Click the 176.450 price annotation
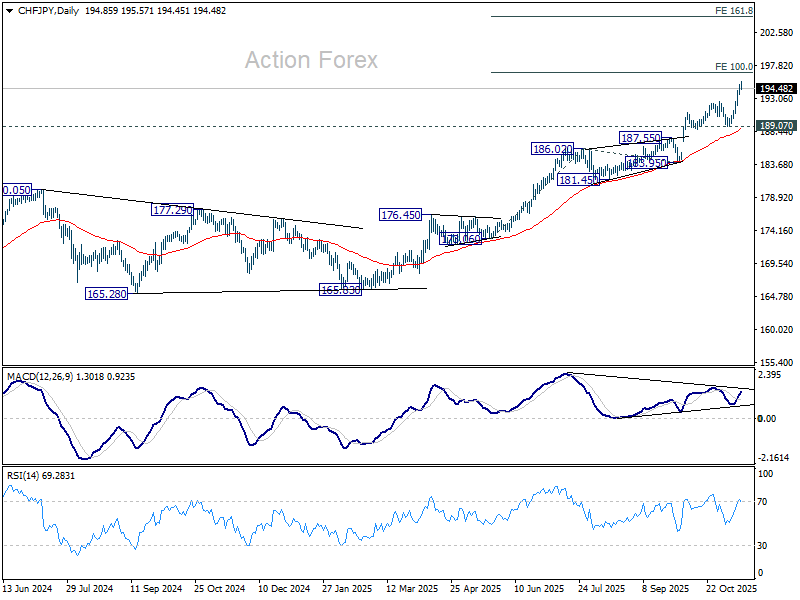 tap(400, 215)
